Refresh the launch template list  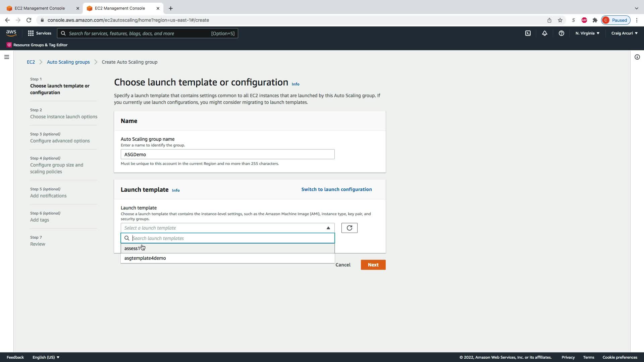click(349, 228)
